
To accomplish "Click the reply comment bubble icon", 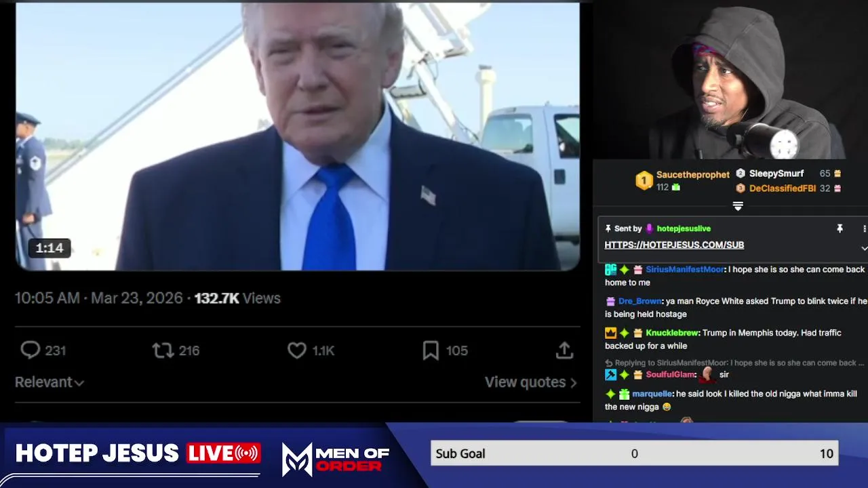I will pyautogui.click(x=31, y=350).
